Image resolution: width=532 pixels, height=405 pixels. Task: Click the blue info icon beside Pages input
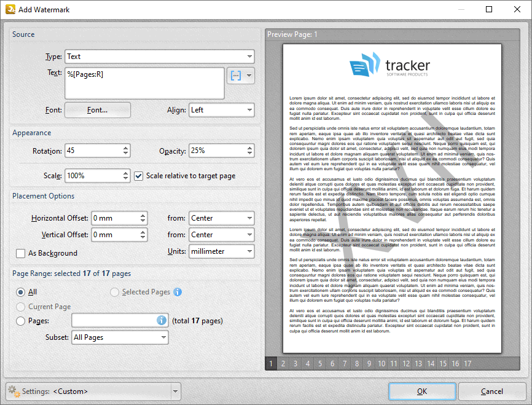coord(161,320)
